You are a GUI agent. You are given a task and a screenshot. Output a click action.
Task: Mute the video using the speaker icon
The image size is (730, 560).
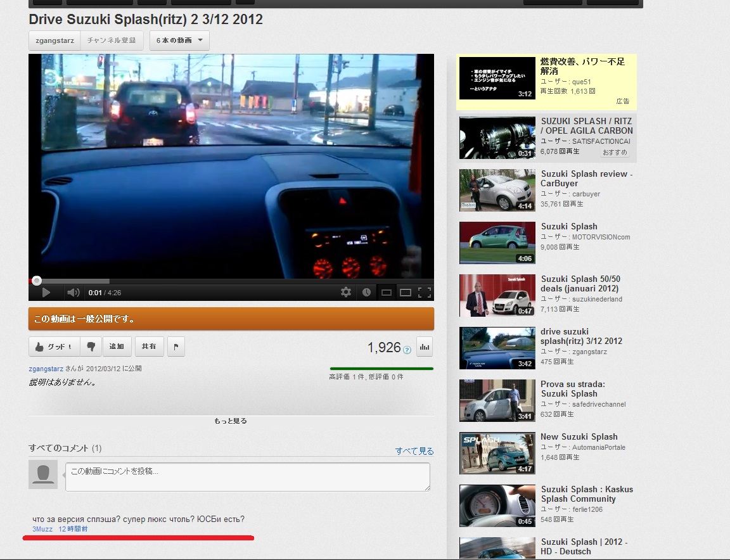73,292
